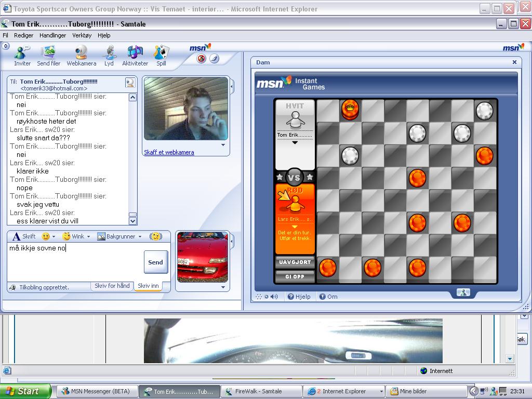Open the Handlinger menu
Image resolution: width=532 pixels, height=399 pixels.
tap(52, 35)
